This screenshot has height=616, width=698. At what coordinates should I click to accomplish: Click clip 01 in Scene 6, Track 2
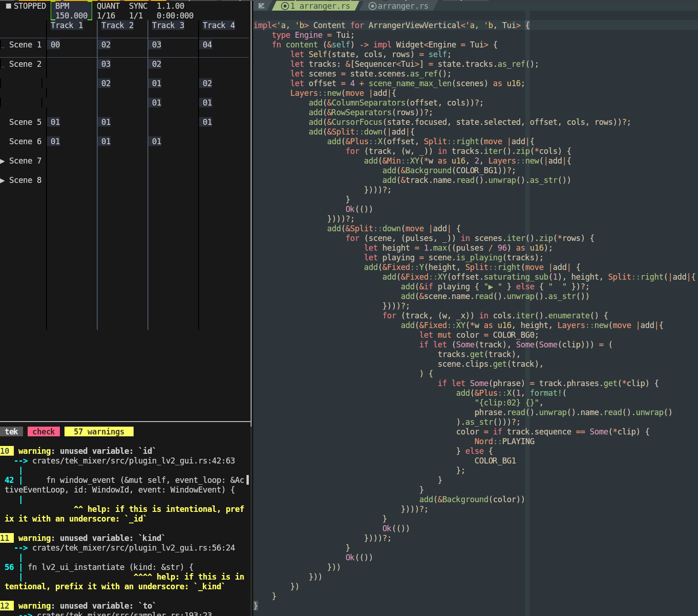coord(106,141)
